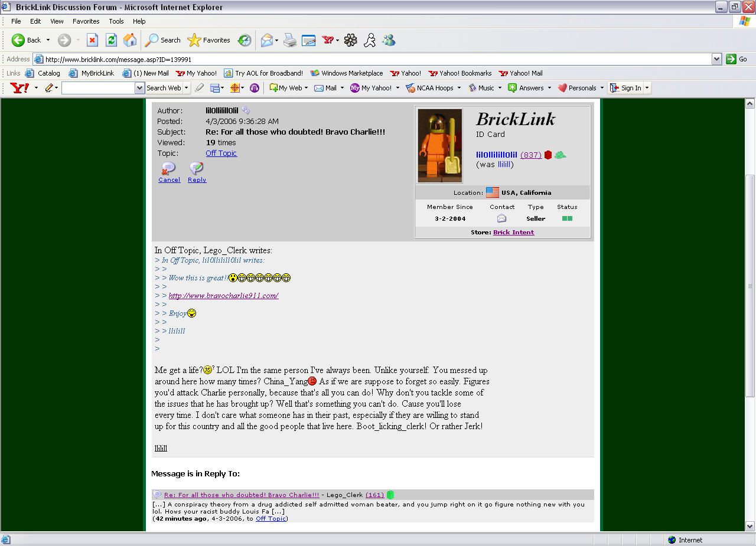The image size is (756, 546).
Task: Click the black flower toolbar icon
Action: point(351,40)
